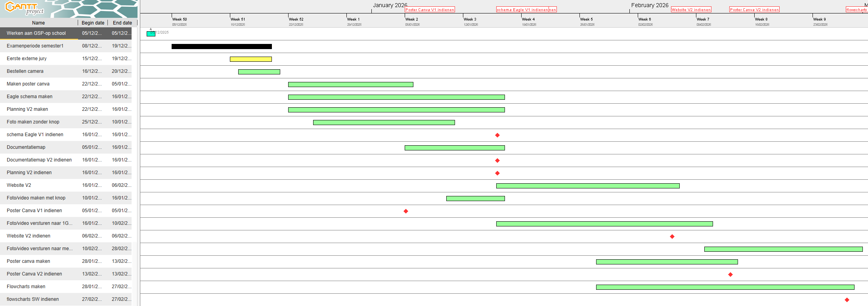Click the yellow Eerste externe jury bar
The width and height of the screenshot is (868, 306).
tap(250, 59)
